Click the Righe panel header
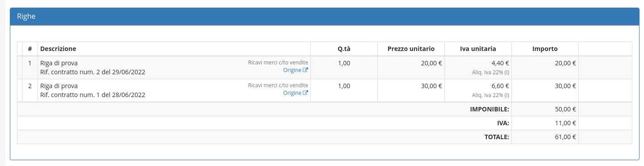 (325, 17)
